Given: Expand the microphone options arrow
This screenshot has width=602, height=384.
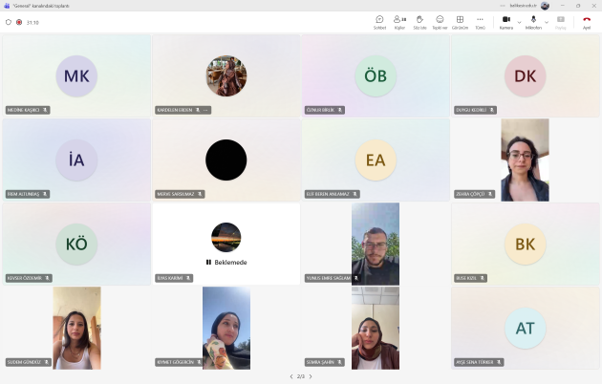Looking at the screenshot, I should click(547, 23).
